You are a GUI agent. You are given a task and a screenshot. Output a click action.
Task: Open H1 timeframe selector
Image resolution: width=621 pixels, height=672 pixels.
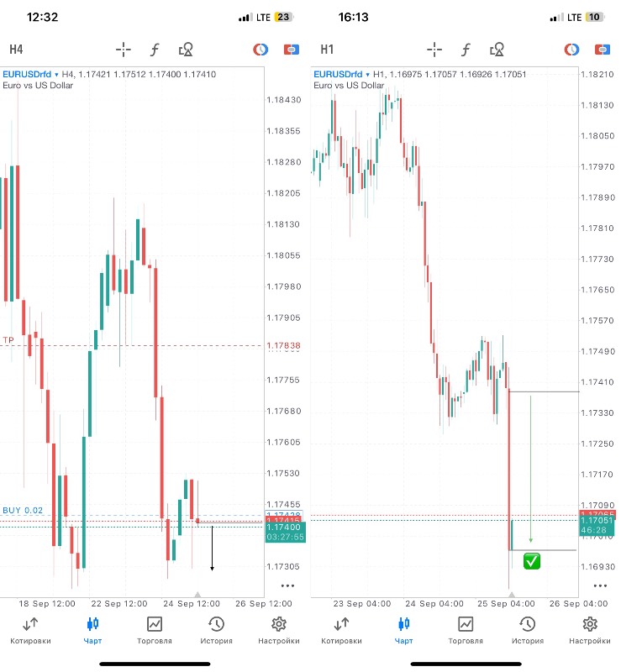pyautogui.click(x=327, y=49)
